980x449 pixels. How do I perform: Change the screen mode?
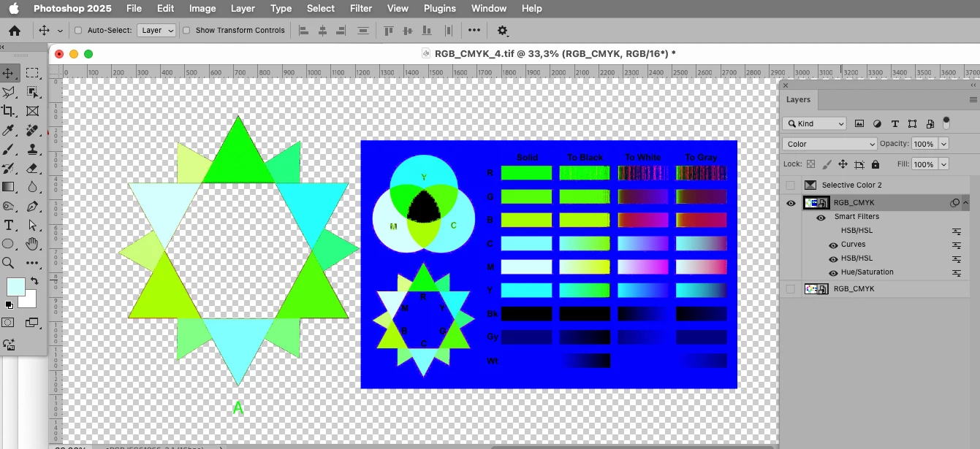pyautogui.click(x=32, y=323)
